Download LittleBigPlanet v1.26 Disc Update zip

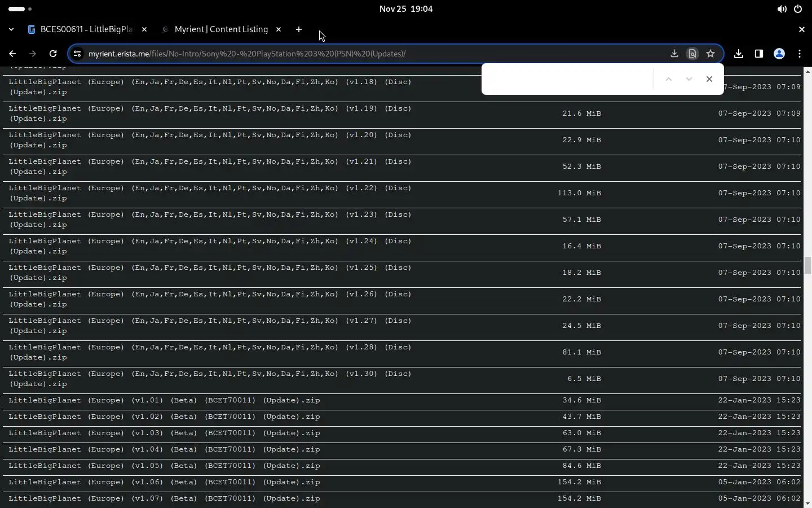[210, 299]
